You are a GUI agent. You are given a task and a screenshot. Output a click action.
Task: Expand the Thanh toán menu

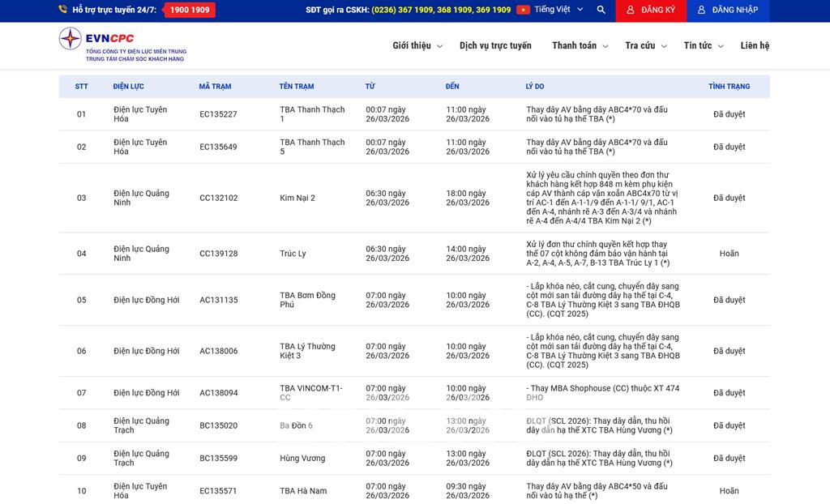[579, 45]
